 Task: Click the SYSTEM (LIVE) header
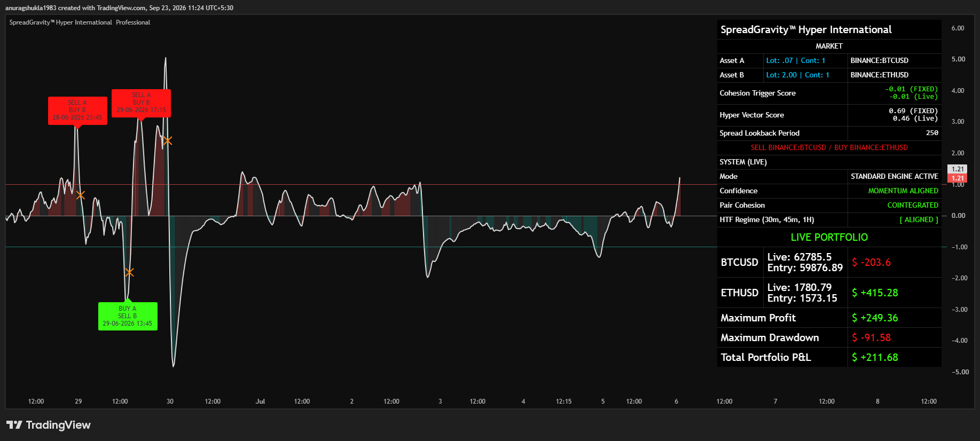pyautogui.click(x=743, y=162)
